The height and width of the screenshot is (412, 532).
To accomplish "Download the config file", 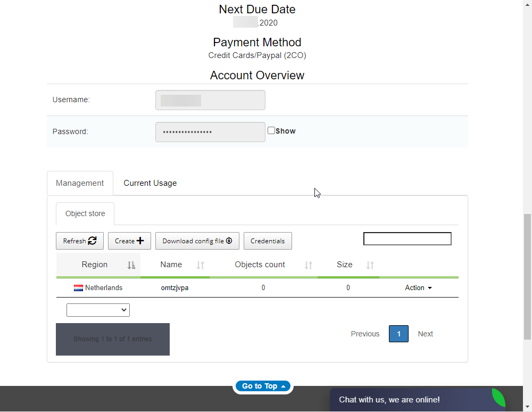I will pyautogui.click(x=197, y=241).
